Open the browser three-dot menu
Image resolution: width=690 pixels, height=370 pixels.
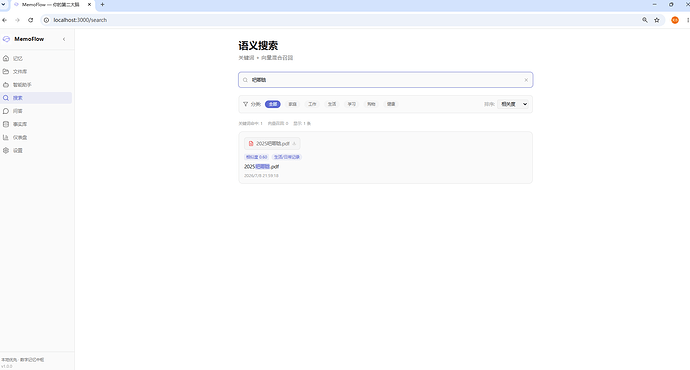tap(688, 20)
